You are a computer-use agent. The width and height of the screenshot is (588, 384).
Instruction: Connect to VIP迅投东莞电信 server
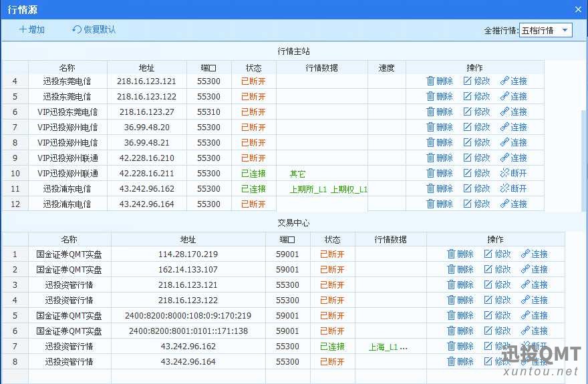(513, 112)
